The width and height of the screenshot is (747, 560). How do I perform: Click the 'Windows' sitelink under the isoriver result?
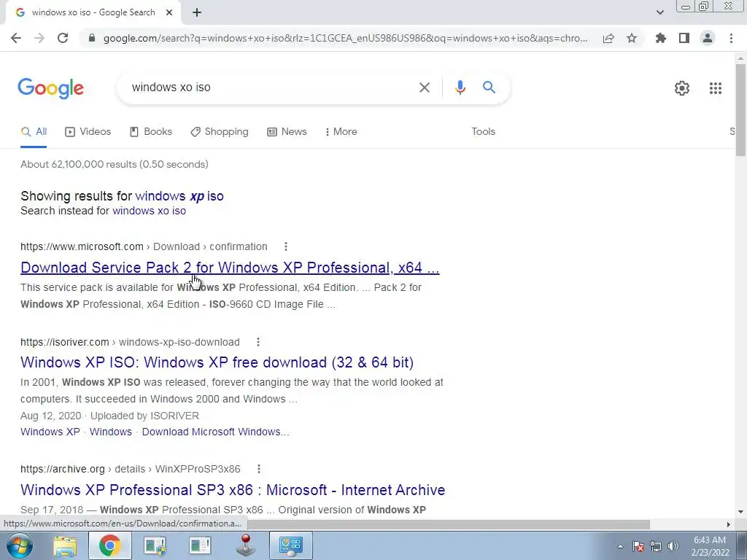(111, 432)
